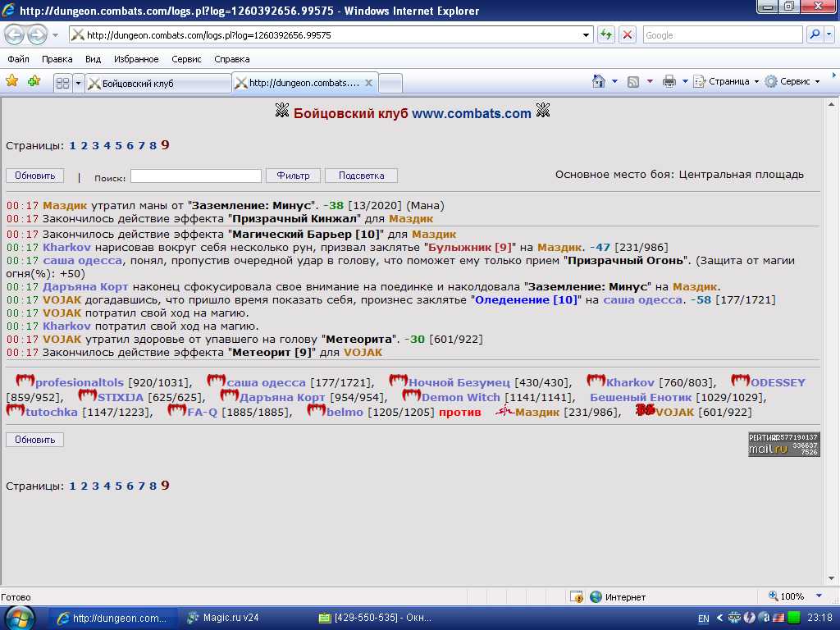This screenshot has height=630, width=840.
Task: Click clan icon beside STIXIJA
Action: point(88,396)
